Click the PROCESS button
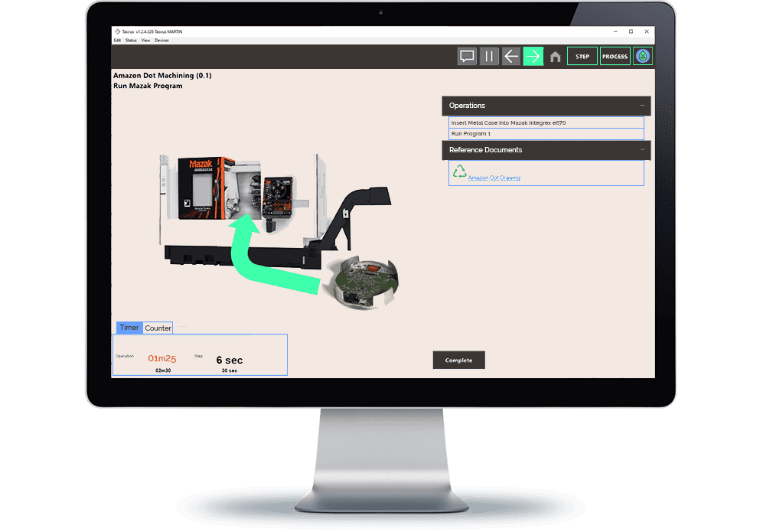Viewport: 763px width, 532px height. click(x=615, y=57)
